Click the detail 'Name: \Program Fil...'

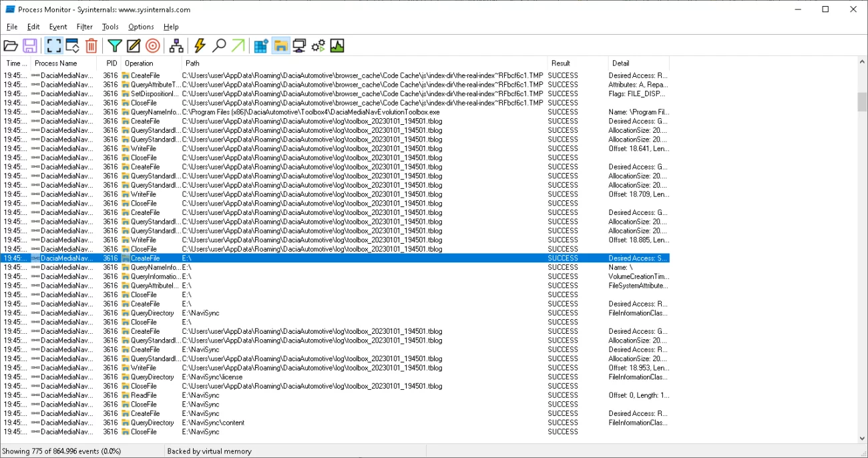point(638,112)
